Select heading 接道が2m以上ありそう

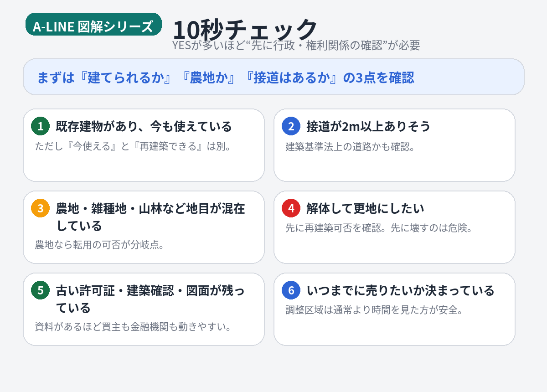pyautogui.click(x=368, y=126)
